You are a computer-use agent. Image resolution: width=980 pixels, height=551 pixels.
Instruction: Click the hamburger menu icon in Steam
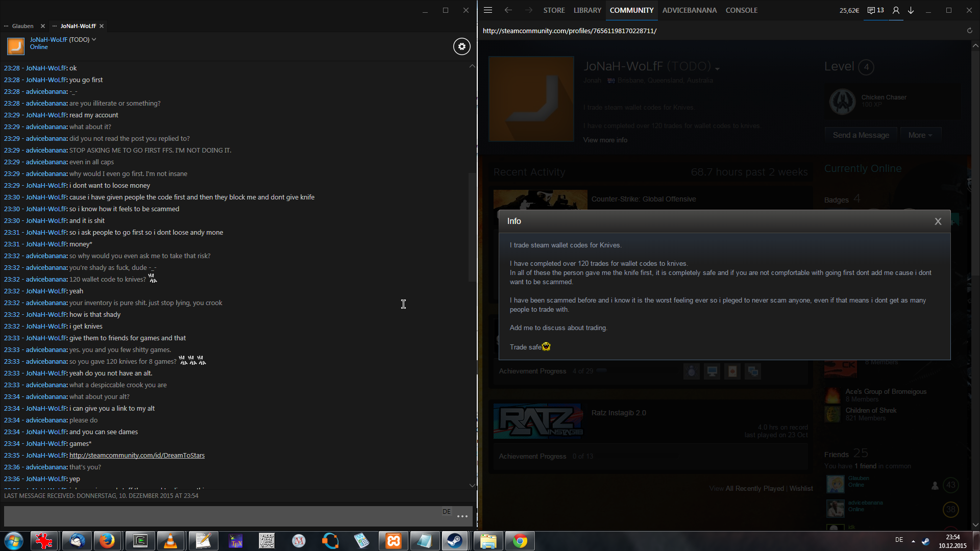click(x=488, y=10)
